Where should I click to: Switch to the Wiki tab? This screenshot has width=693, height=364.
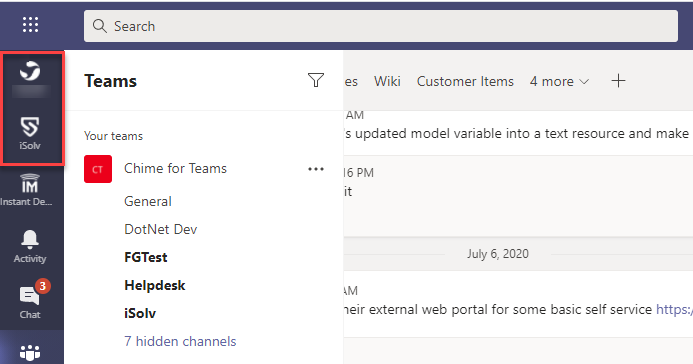(x=387, y=81)
